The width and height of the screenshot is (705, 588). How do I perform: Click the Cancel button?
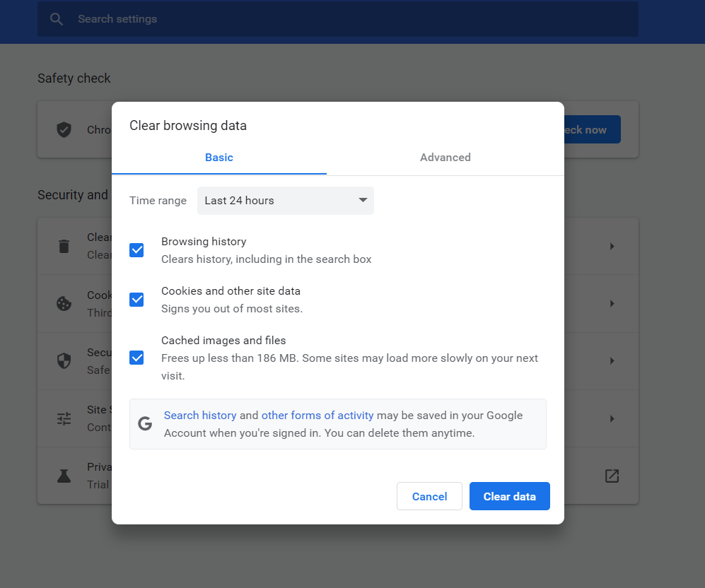coord(429,496)
